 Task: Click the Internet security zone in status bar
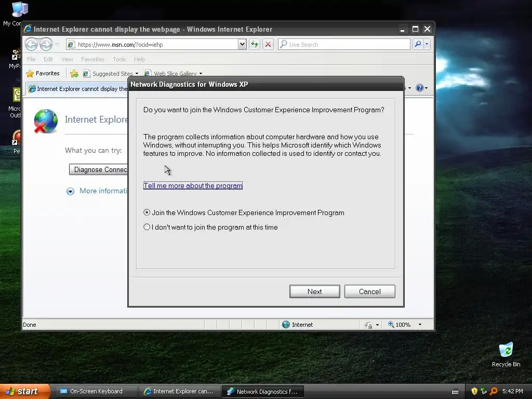(x=298, y=324)
